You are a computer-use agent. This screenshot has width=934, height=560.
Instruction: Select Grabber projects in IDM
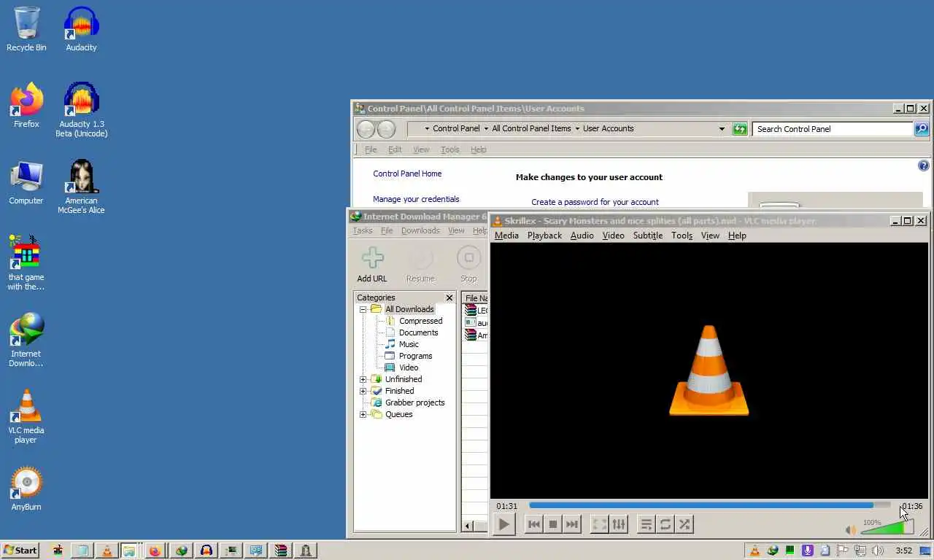[x=414, y=402]
